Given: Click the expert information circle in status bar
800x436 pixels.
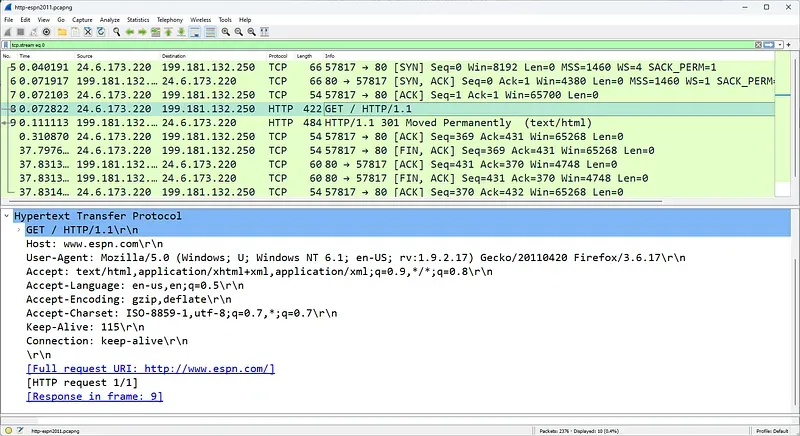Looking at the screenshot, I should pos(8,431).
